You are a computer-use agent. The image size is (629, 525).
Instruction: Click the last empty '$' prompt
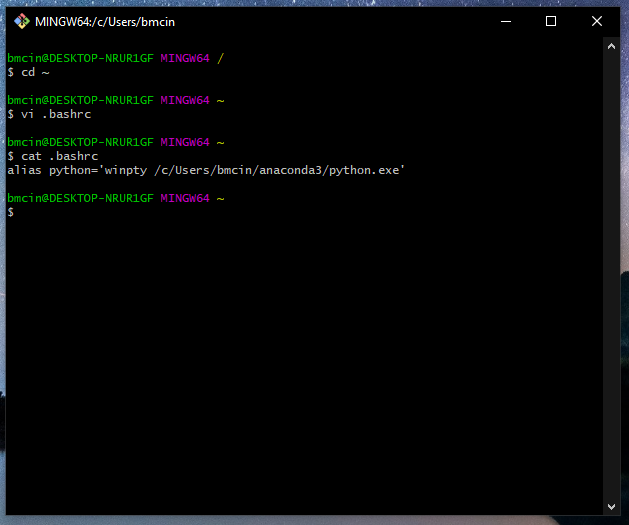coord(11,213)
